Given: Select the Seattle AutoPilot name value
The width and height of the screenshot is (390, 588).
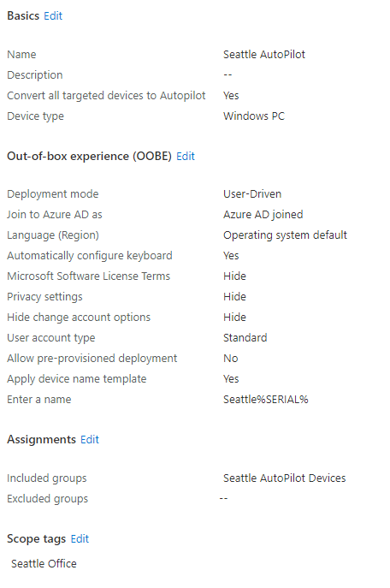Looking at the screenshot, I should tap(264, 55).
